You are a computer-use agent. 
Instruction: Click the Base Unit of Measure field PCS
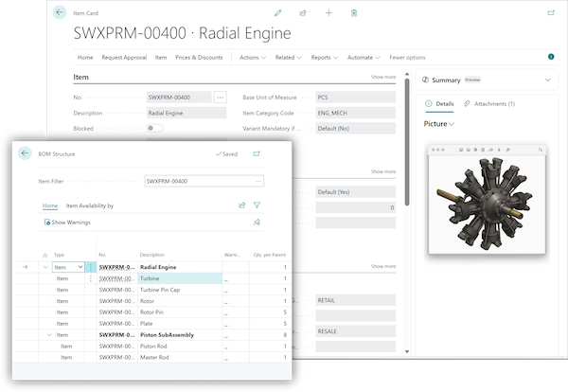click(x=356, y=98)
